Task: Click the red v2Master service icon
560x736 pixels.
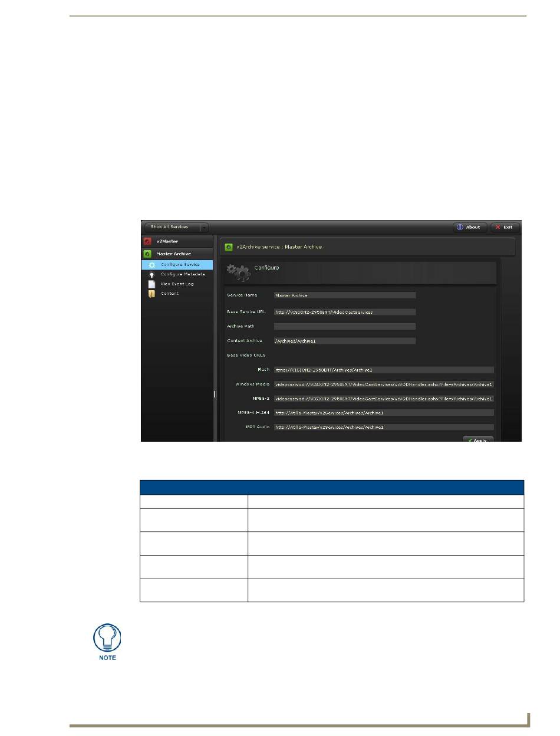Action: pos(147,241)
